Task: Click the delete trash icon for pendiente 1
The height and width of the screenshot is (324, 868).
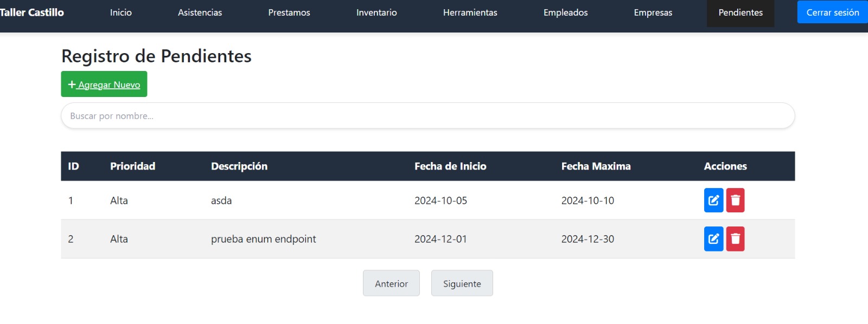Action: (x=735, y=200)
